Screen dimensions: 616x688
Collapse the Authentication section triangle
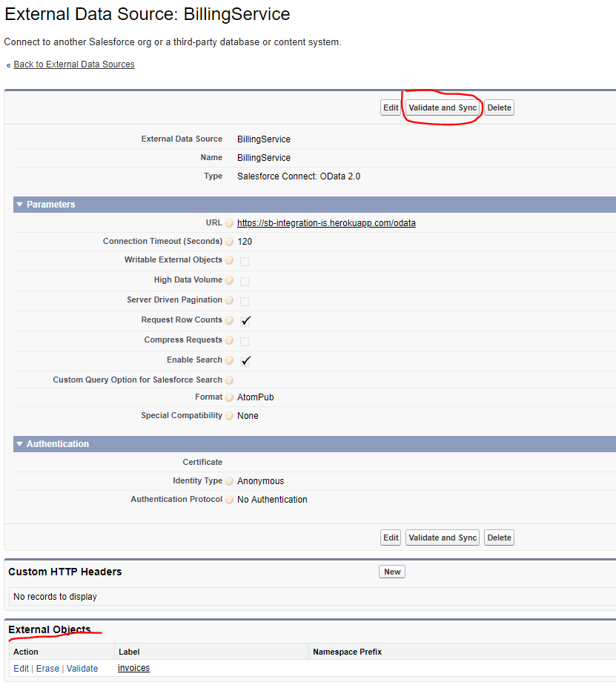pyautogui.click(x=19, y=444)
